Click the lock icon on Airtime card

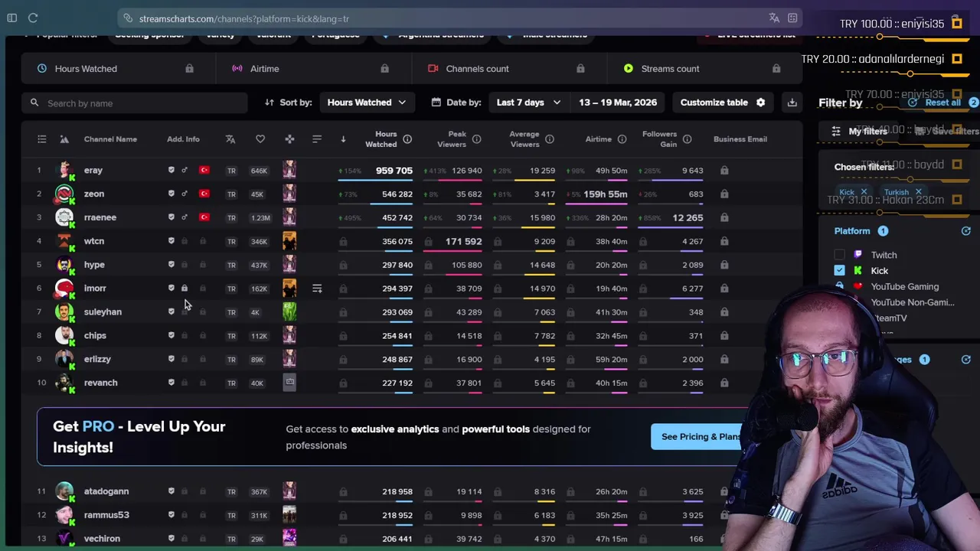[384, 69]
